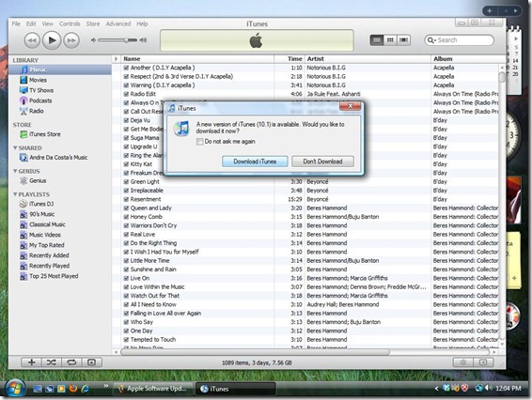Click the loud speaker icon right of volume slider
The height and width of the screenshot is (400, 532).
[x=143, y=40]
